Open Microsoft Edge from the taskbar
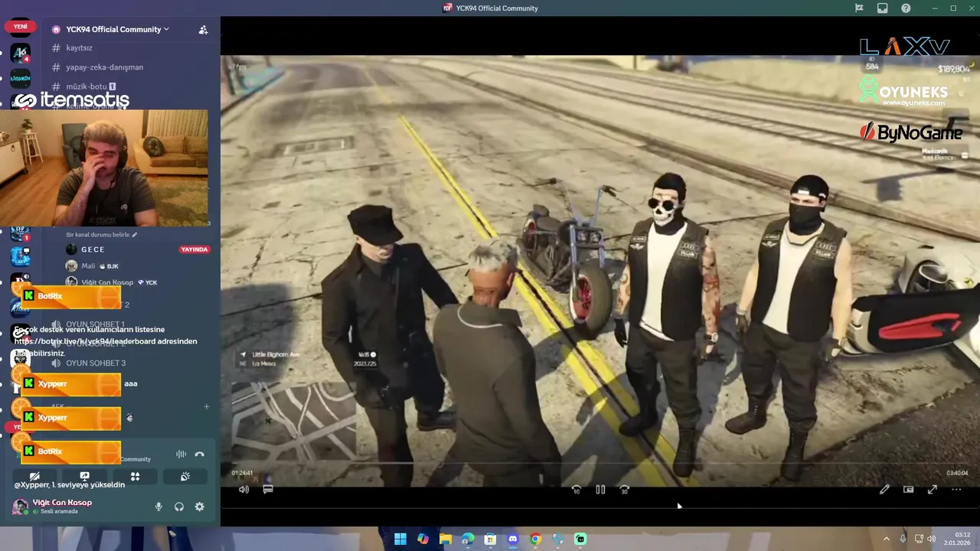980x551 pixels. 468,540
